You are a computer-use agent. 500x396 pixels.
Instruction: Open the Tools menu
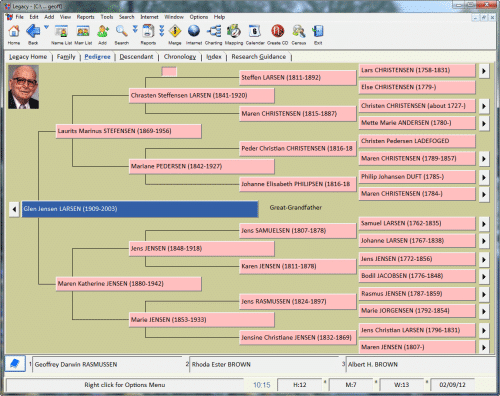pyautogui.click(x=107, y=17)
